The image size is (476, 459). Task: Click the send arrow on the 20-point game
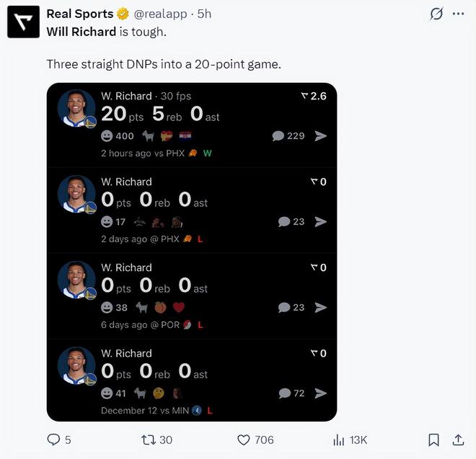[x=321, y=135]
